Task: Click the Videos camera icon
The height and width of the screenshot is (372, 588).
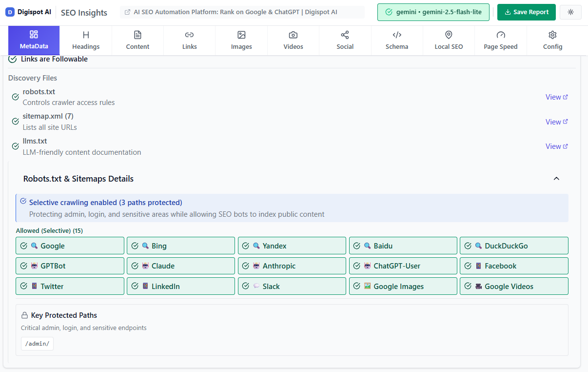Action: [x=293, y=35]
